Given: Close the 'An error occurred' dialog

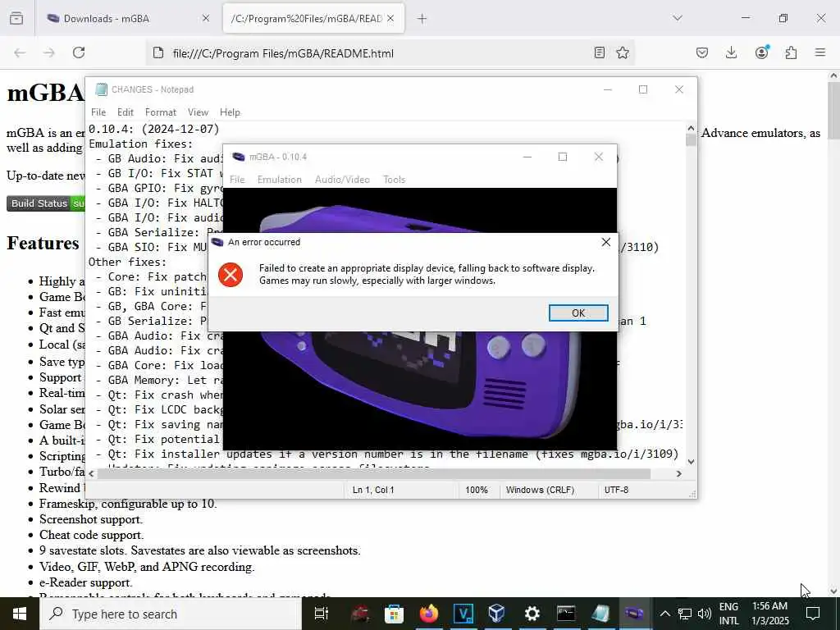Looking at the screenshot, I should (606, 242).
